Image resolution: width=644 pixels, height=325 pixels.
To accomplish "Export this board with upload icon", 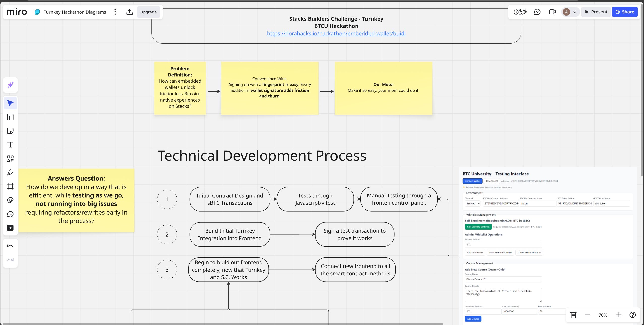I will tap(130, 12).
